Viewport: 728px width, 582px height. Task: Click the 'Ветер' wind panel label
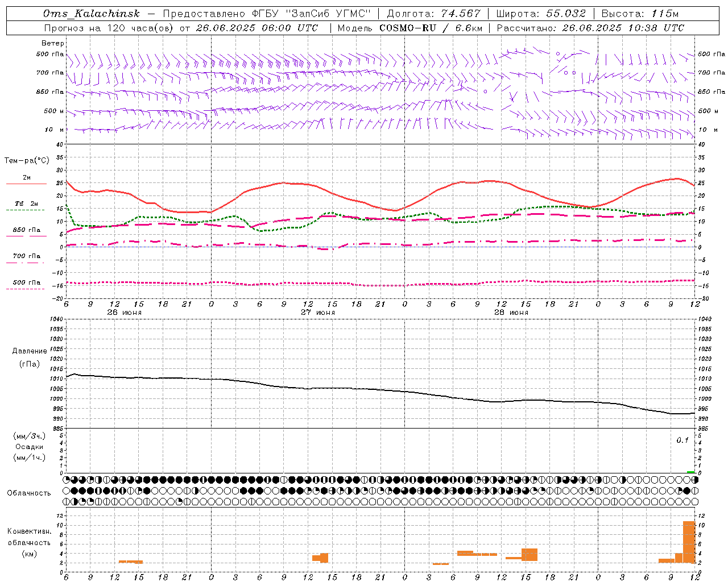53,43
